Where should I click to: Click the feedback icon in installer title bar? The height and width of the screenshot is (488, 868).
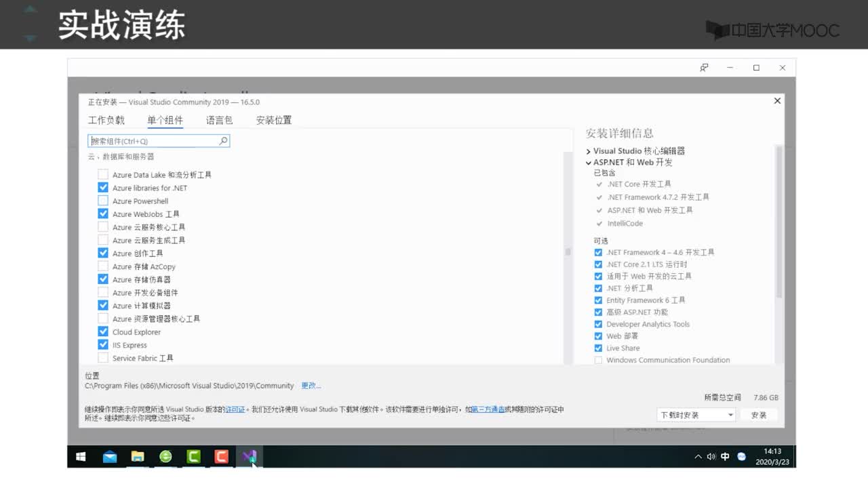(704, 68)
